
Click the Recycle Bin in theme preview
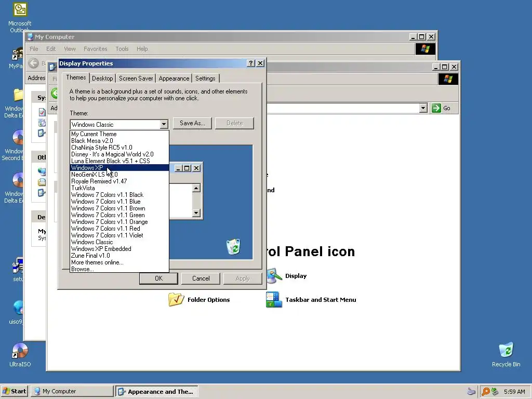tap(233, 247)
